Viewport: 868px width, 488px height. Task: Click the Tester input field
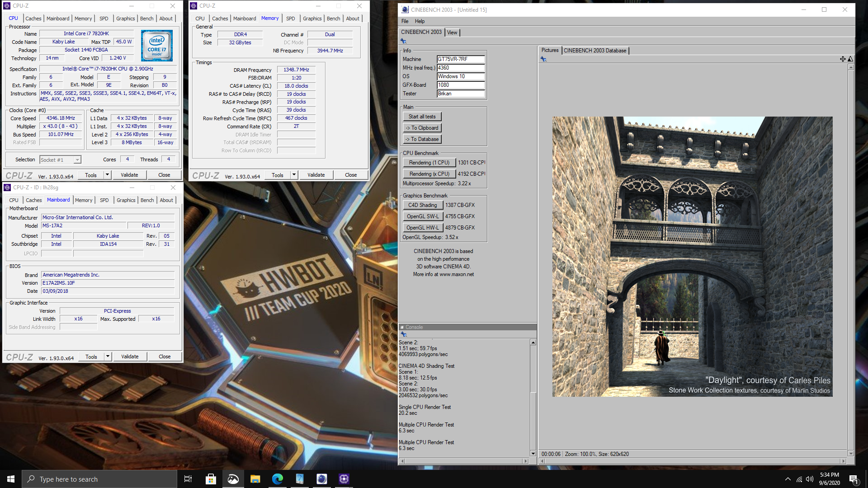click(x=461, y=94)
